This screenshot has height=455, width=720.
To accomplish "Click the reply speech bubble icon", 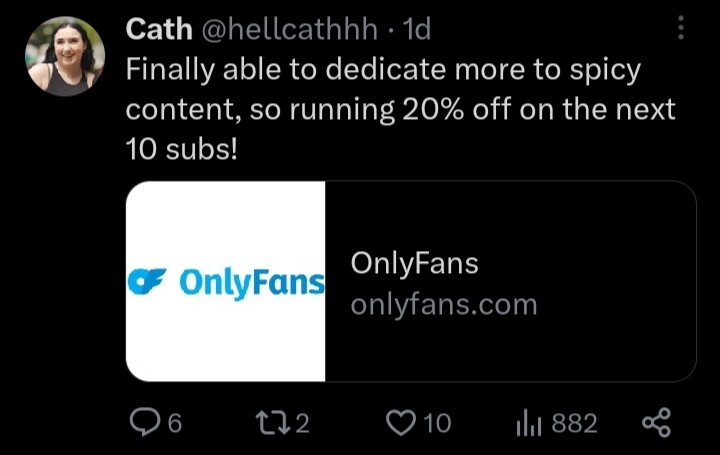I will (147, 424).
